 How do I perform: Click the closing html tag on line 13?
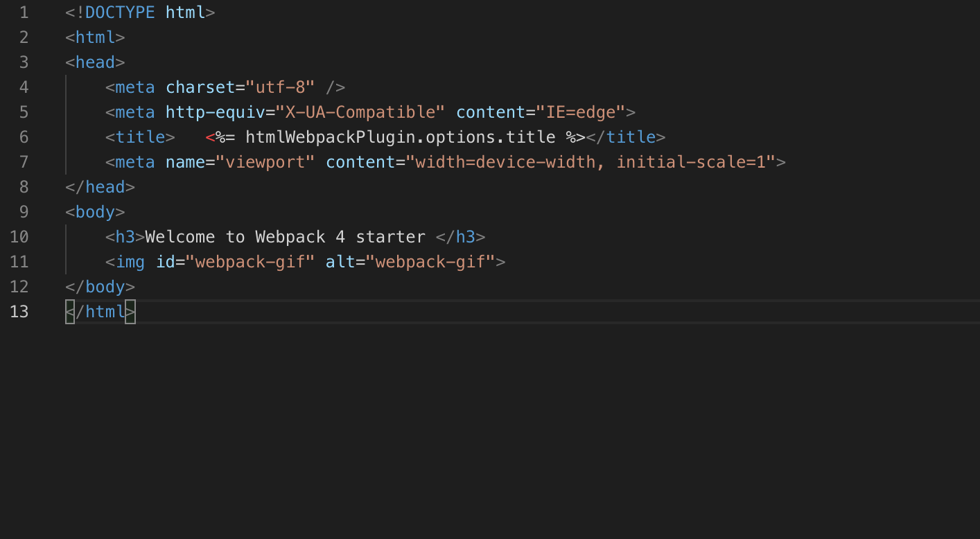(x=100, y=312)
